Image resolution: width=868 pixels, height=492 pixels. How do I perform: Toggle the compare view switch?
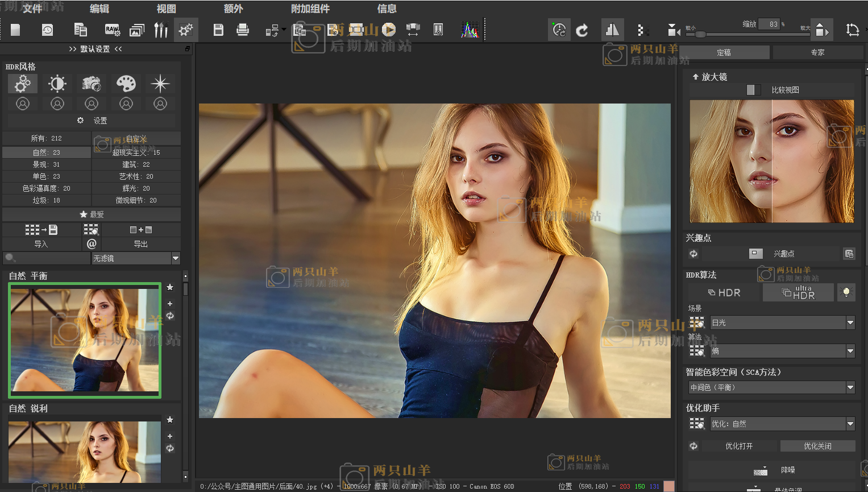click(753, 90)
